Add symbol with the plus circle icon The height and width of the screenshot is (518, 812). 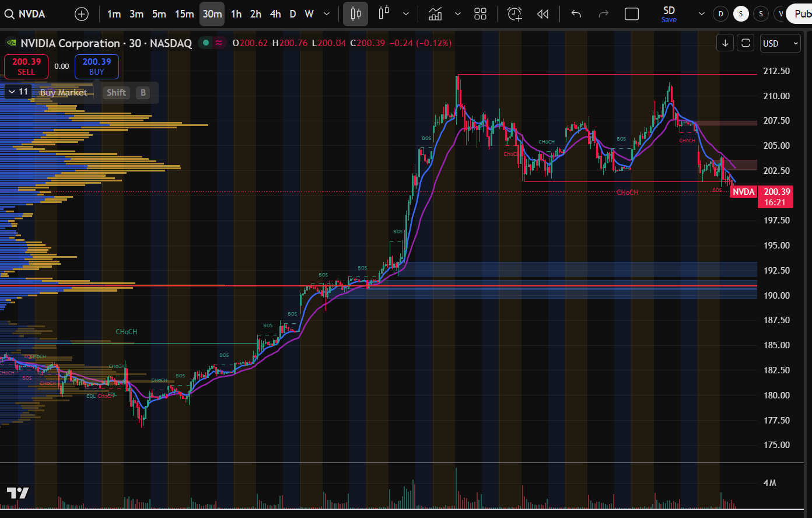pyautogui.click(x=82, y=14)
